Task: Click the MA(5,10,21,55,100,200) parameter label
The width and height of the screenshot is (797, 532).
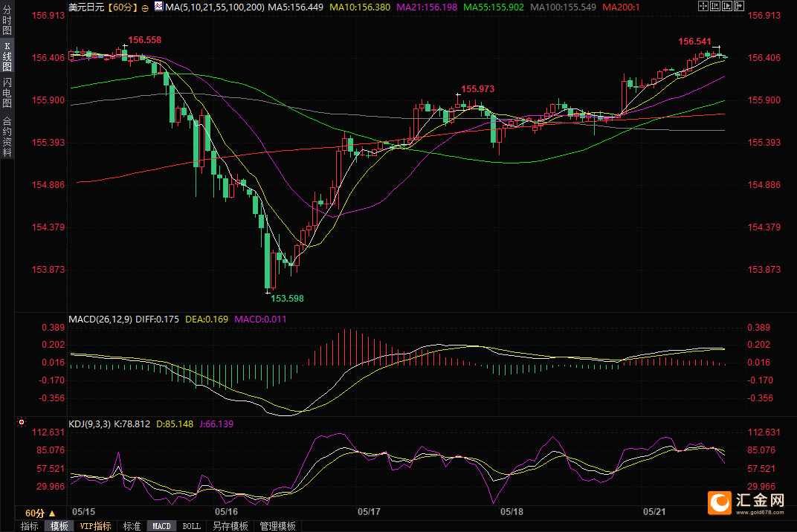Action: tap(215, 7)
